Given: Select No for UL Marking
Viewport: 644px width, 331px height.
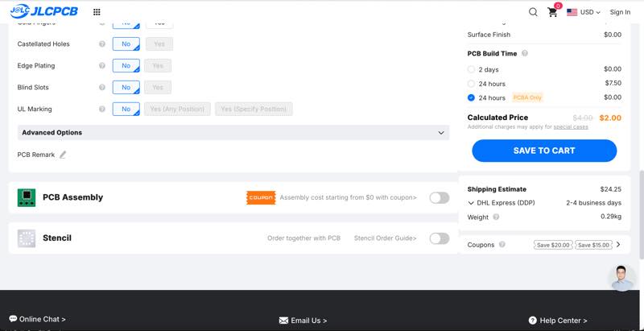Looking at the screenshot, I should point(126,110).
